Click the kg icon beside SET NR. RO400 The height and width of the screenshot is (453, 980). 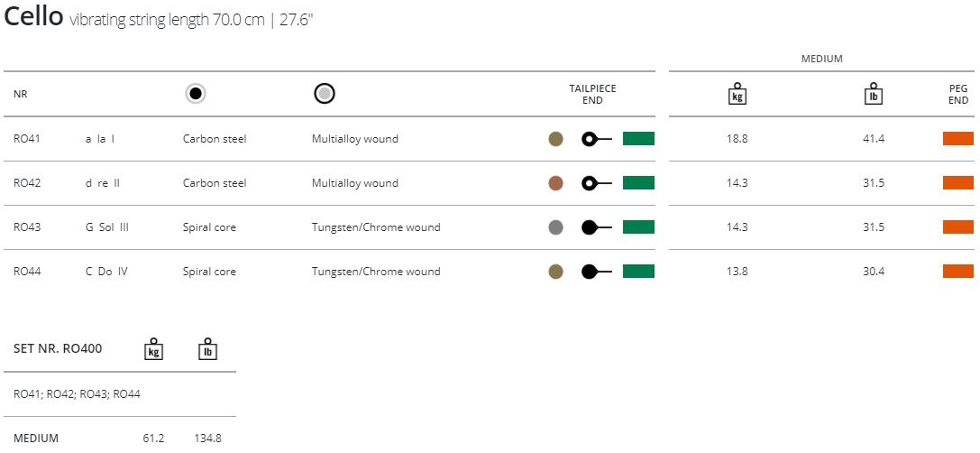(154, 349)
